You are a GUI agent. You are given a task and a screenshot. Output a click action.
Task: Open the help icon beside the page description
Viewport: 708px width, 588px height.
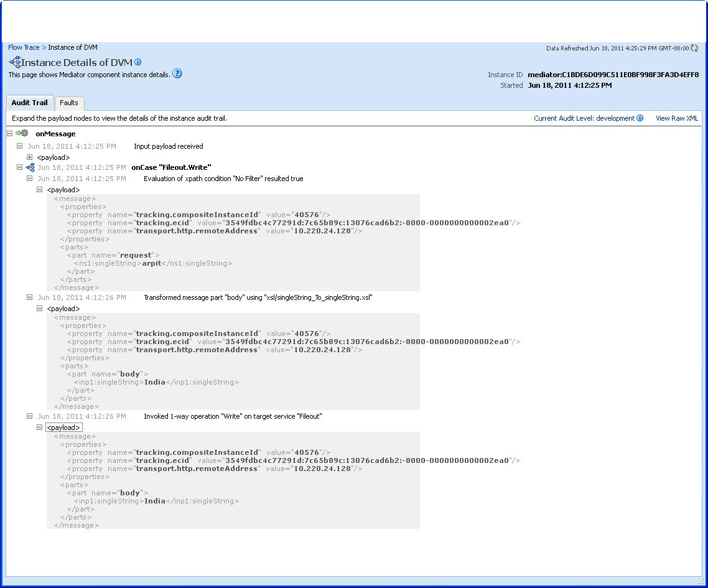click(x=177, y=73)
